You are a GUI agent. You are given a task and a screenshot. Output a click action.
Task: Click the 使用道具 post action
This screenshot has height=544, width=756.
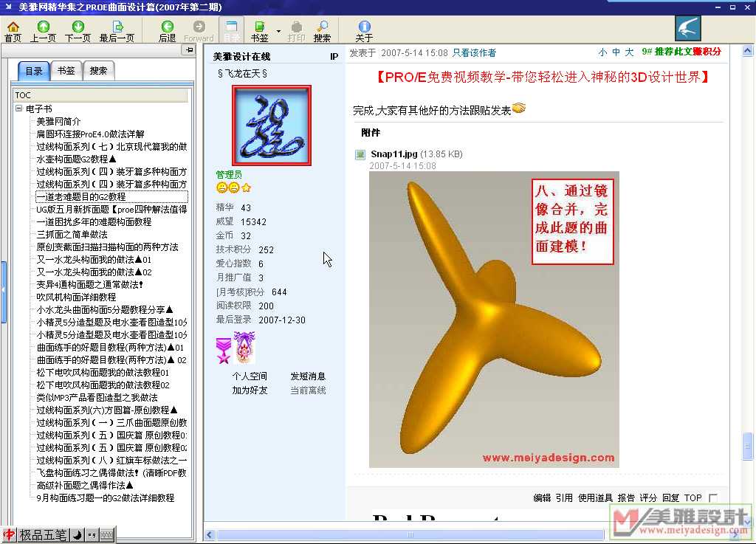[595, 497]
